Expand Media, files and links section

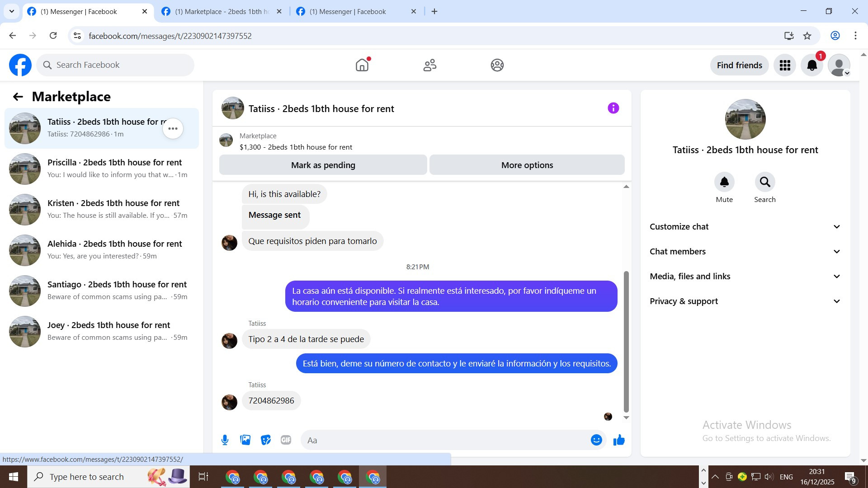click(745, 277)
